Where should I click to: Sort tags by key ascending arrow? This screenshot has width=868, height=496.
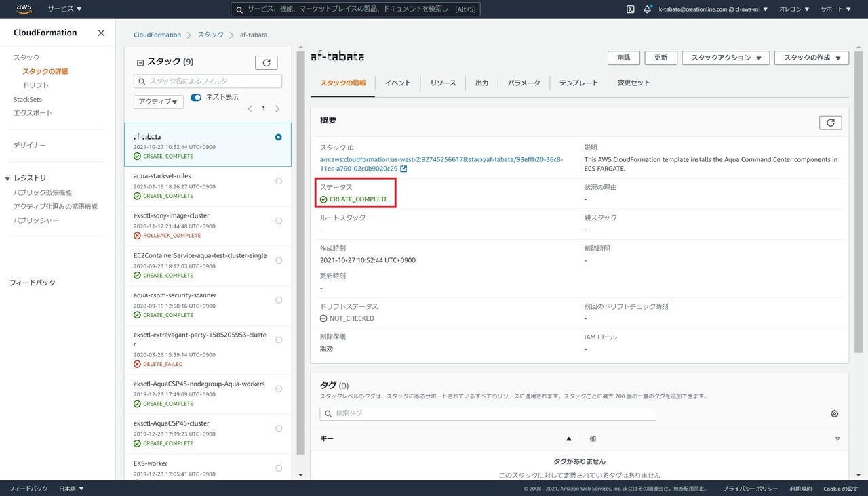point(569,439)
